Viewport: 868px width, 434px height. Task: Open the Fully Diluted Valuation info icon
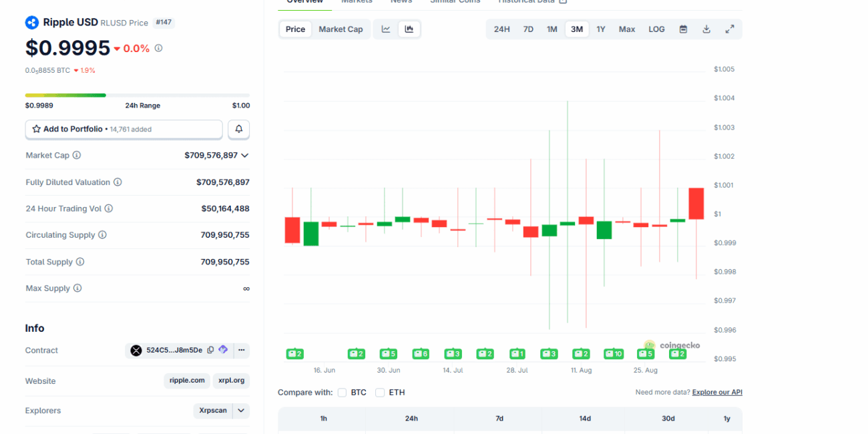click(x=118, y=182)
